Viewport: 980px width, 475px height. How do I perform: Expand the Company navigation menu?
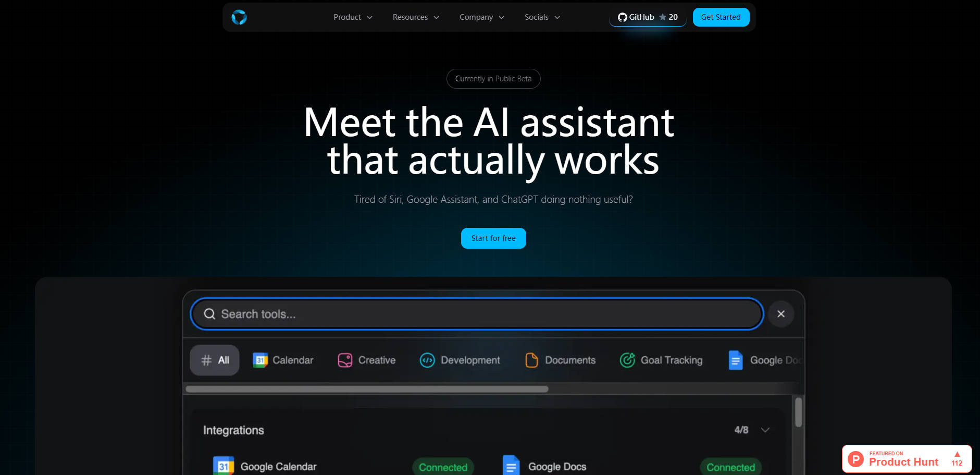481,17
